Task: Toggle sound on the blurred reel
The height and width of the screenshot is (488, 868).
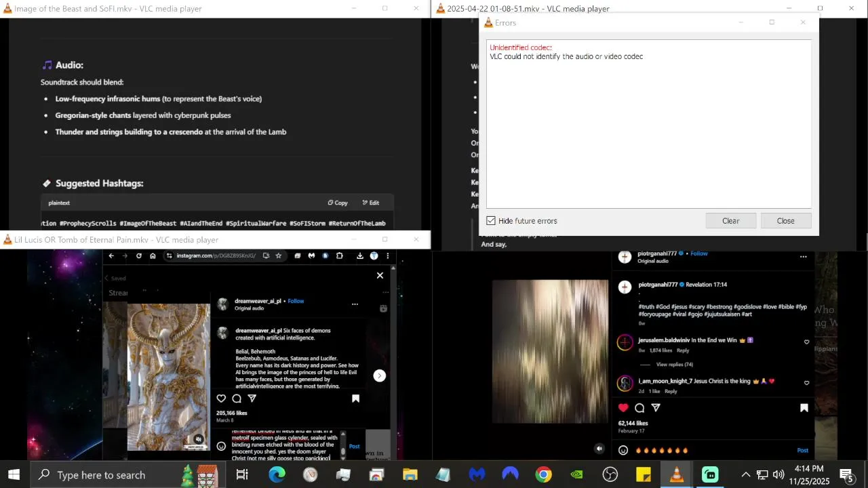Action: (599, 449)
